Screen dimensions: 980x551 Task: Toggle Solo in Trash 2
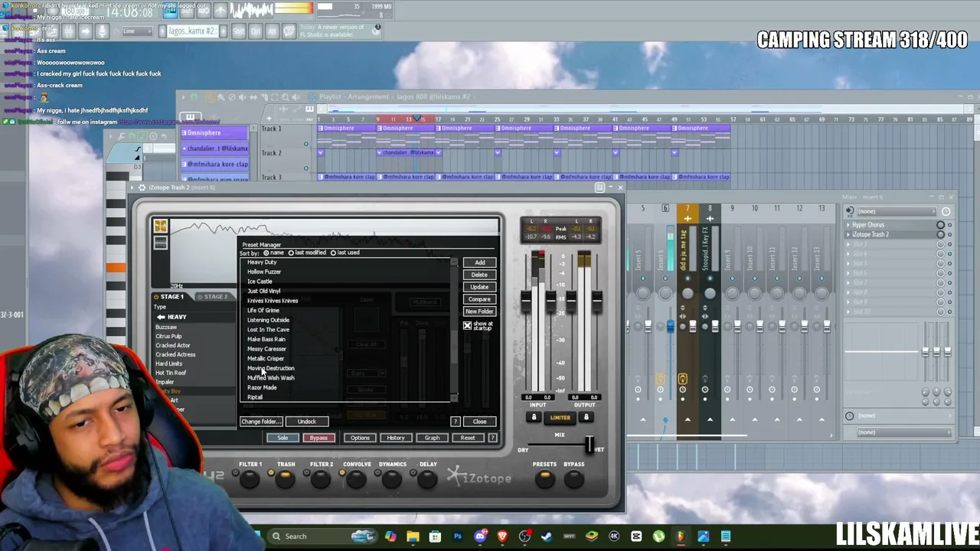283,438
